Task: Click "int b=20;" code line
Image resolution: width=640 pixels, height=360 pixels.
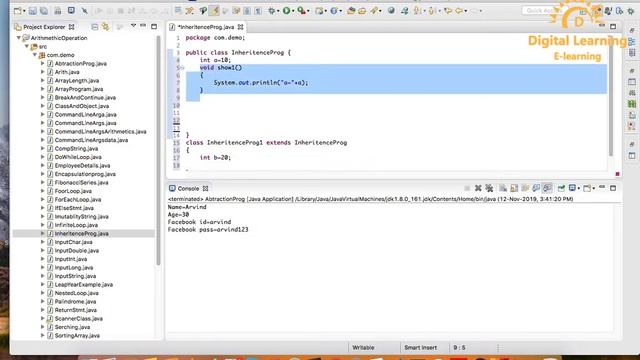Action: coord(215,158)
